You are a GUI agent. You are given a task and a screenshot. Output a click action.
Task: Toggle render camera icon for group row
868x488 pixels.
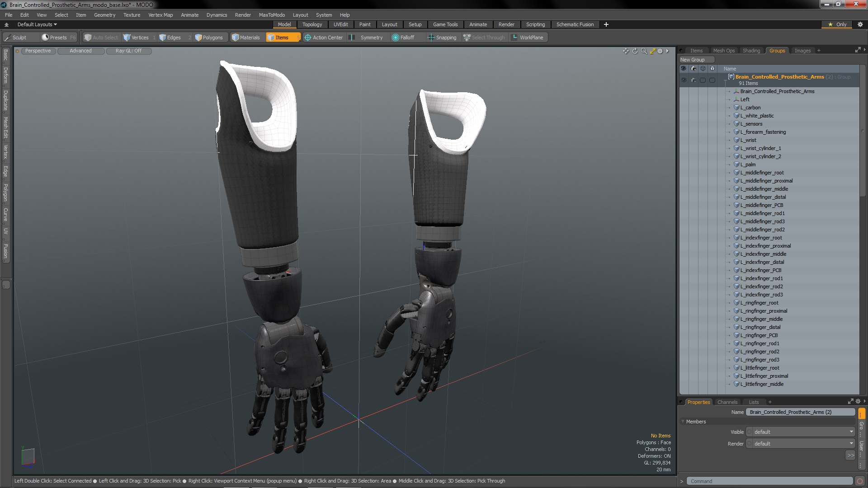click(x=693, y=80)
